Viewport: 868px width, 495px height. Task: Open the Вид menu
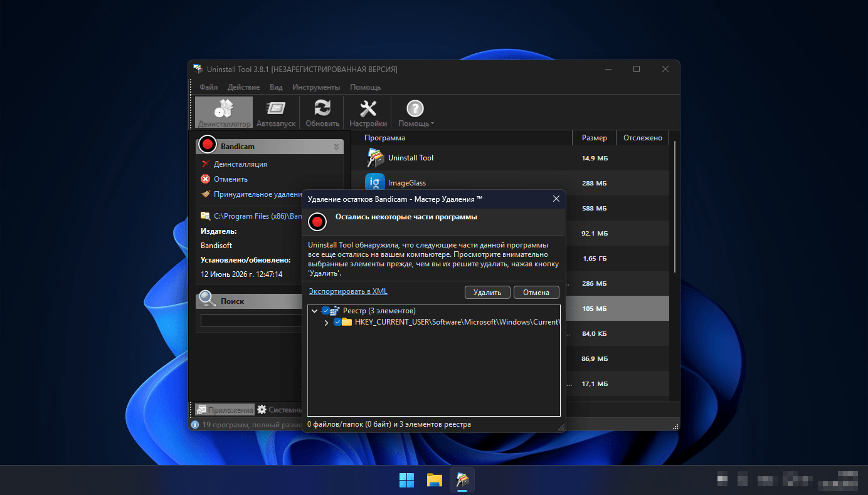click(276, 87)
